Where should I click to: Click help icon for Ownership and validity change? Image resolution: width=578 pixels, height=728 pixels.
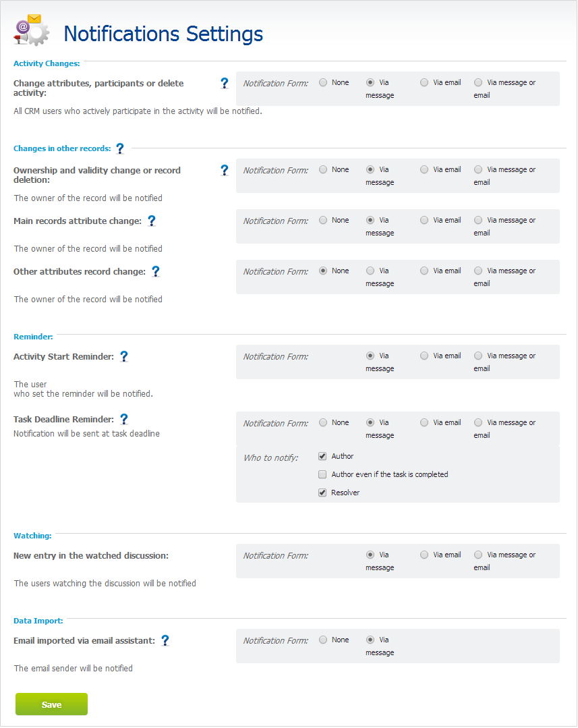point(224,171)
